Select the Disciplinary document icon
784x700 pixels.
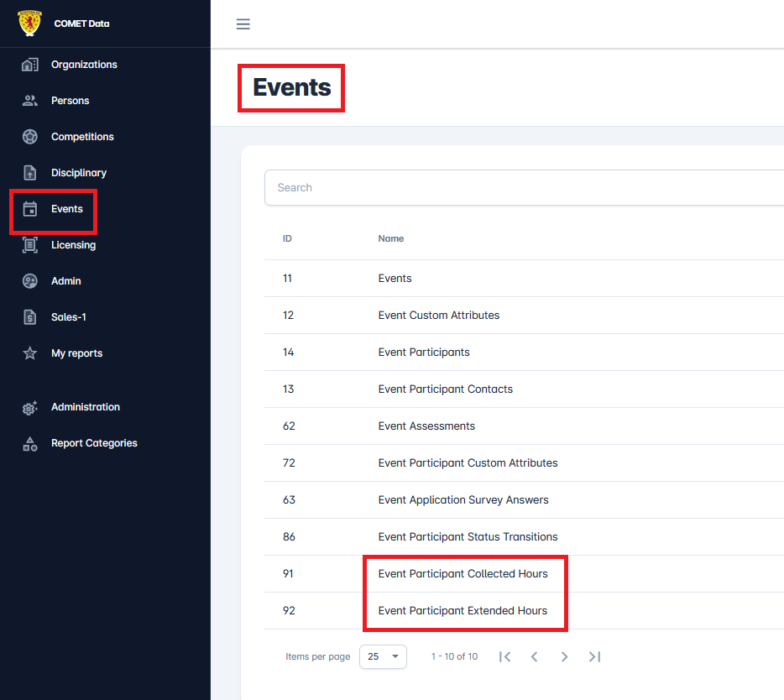(x=29, y=172)
